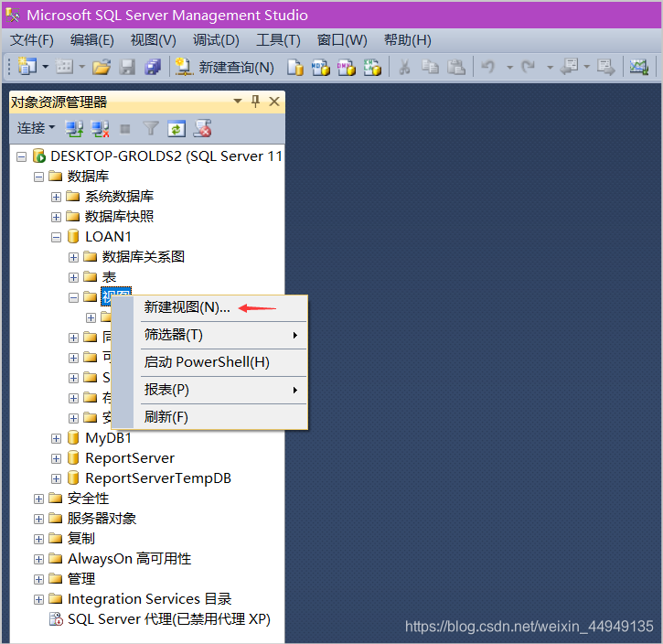Expand the 安全性 folder
The image size is (663, 644).
tap(38, 499)
